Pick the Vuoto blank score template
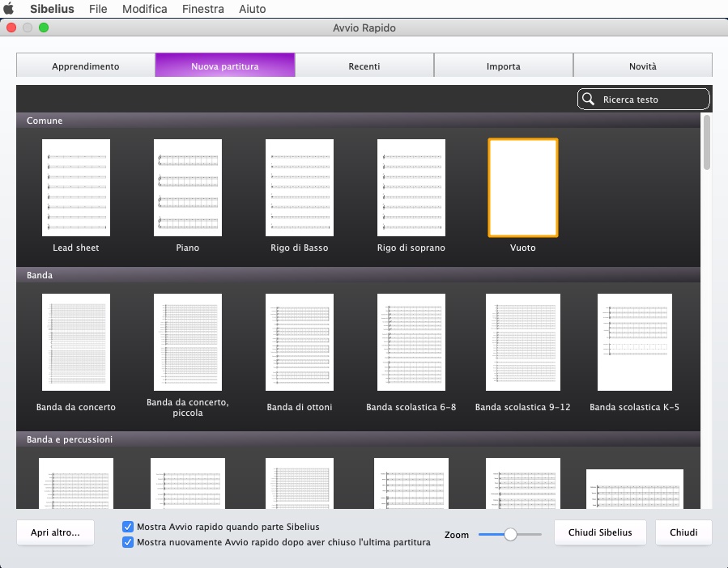The image size is (728, 568). [523, 188]
